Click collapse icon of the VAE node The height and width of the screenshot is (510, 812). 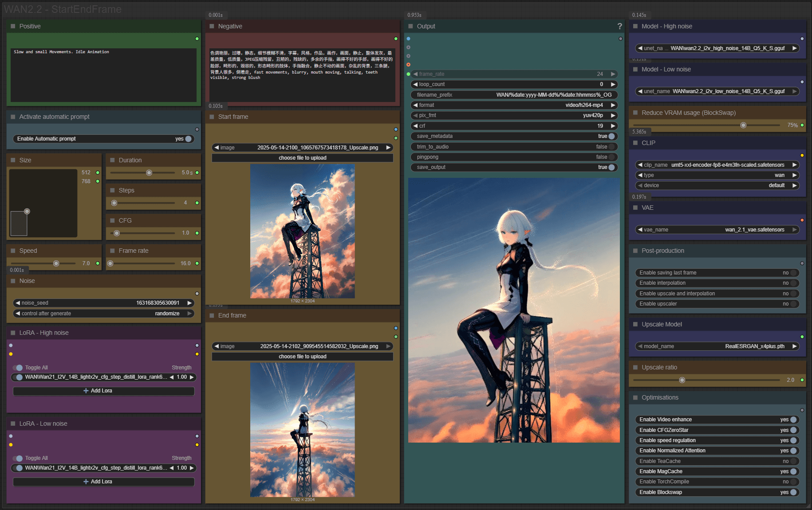pos(635,208)
